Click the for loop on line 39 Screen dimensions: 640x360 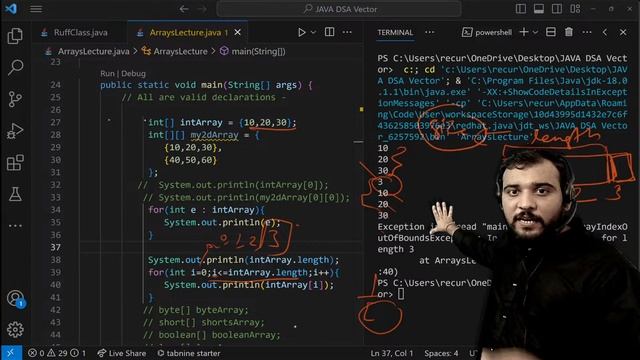coord(244,272)
